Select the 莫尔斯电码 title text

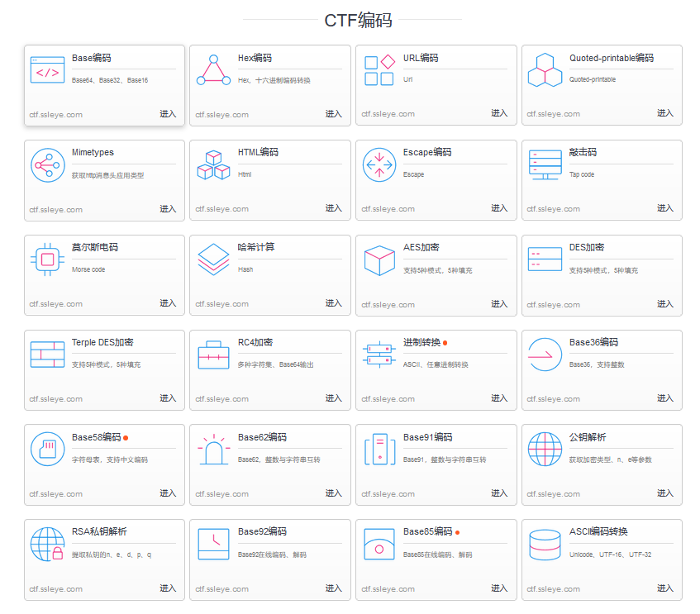coord(95,247)
